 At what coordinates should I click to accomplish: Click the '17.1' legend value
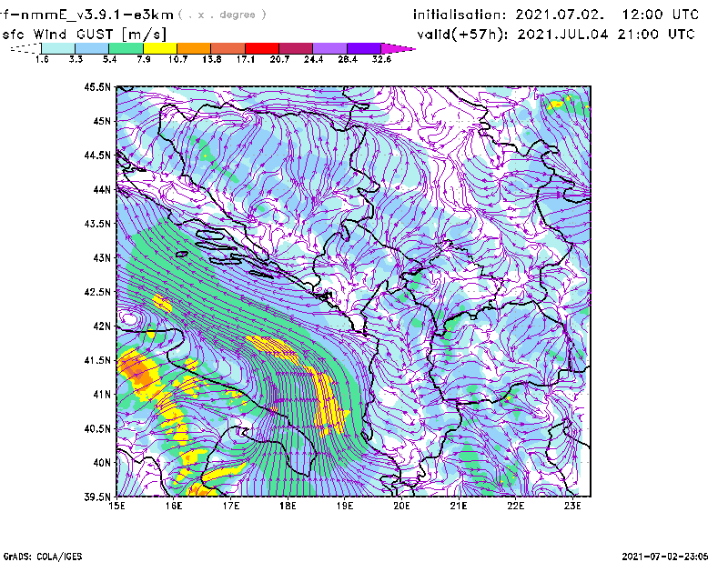point(246,59)
